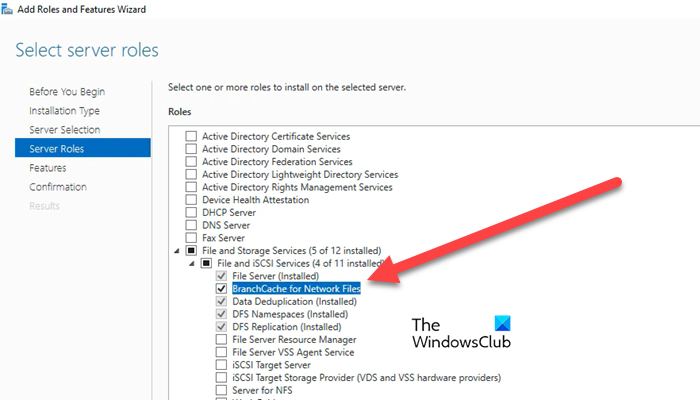Tick the DNS Server checkbox
This screenshot has height=400, width=700.
pos(191,225)
